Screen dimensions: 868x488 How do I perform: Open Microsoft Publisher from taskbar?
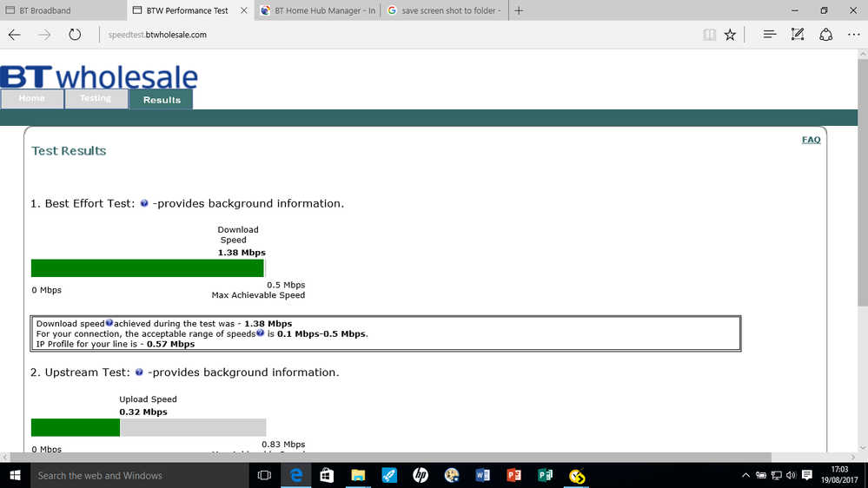click(x=546, y=475)
